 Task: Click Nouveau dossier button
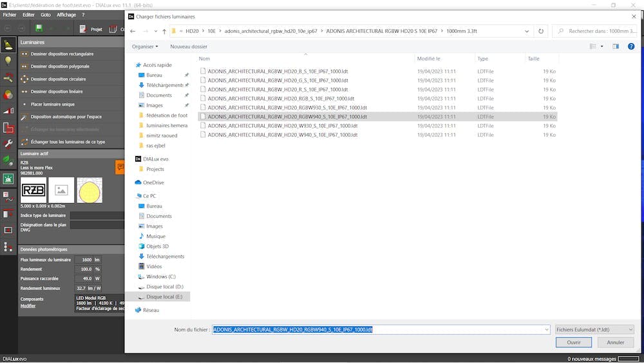(x=189, y=46)
